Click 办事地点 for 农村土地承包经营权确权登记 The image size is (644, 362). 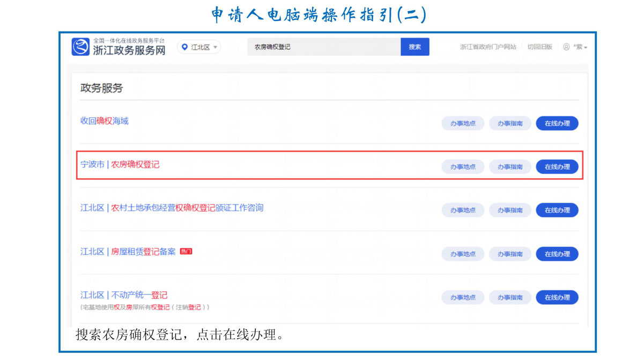(463, 210)
